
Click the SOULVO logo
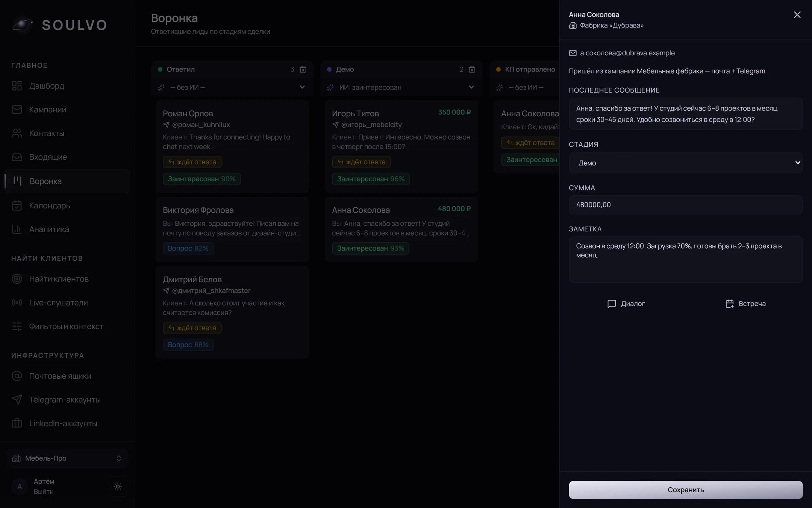pos(59,25)
